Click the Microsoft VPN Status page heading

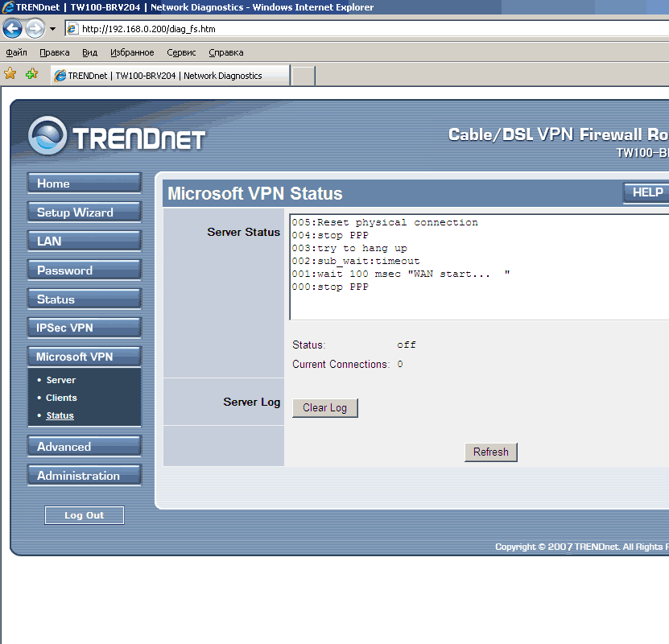[x=254, y=193]
